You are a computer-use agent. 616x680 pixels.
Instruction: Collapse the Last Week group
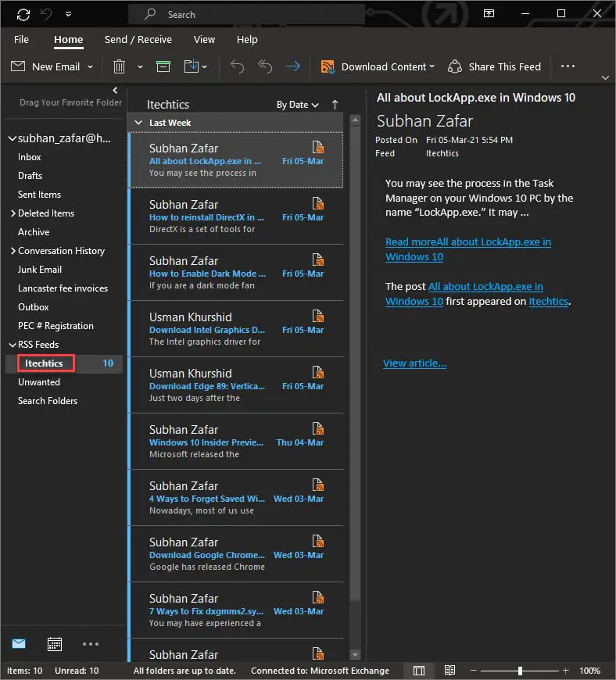[138, 123]
